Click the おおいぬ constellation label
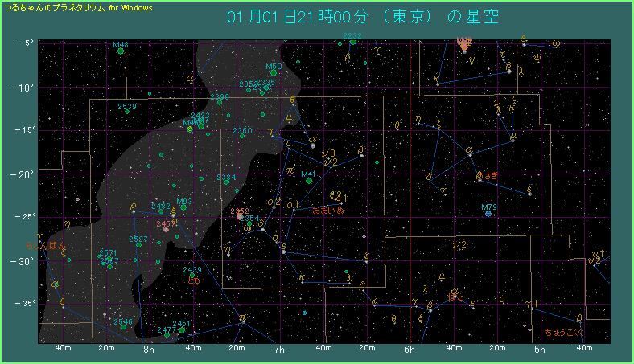Image resolution: width=634 pixels, height=364 pixels. pyautogui.click(x=327, y=209)
